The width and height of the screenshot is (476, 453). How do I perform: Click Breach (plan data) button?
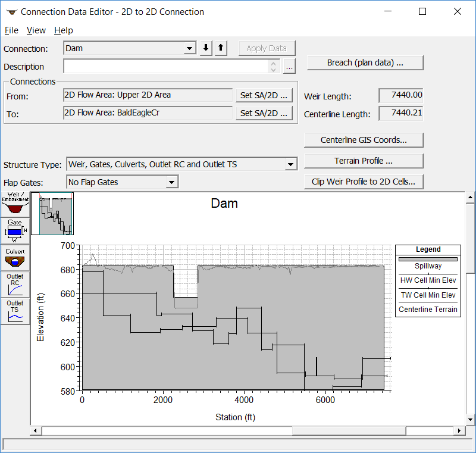tap(365, 63)
